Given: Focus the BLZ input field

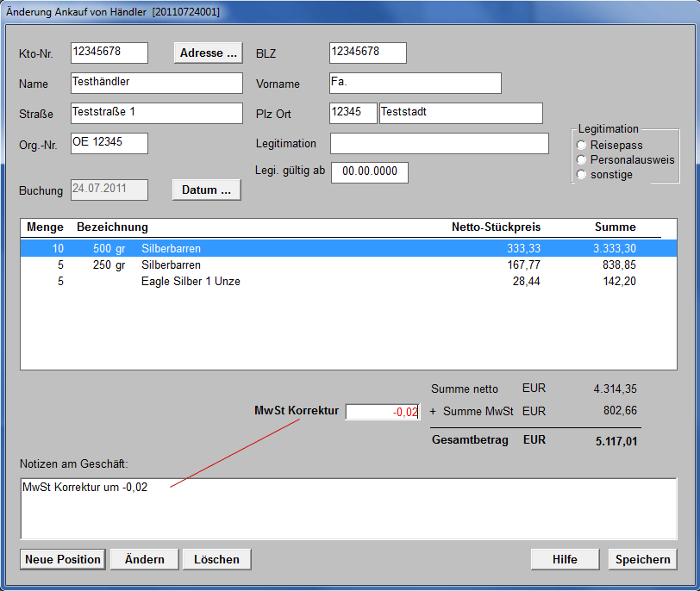Looking at the screenshot, I should pos(367,53).
